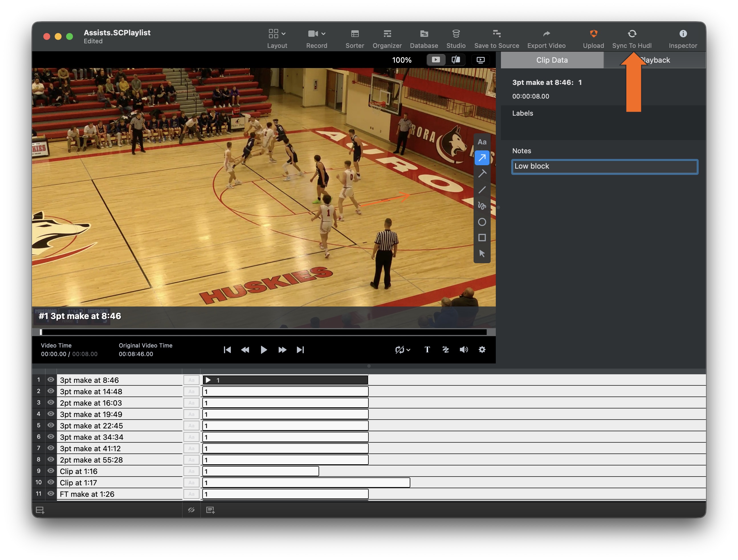Switch to split video view mode
Viewport: 738px width, 560px height.
[456, 60]
